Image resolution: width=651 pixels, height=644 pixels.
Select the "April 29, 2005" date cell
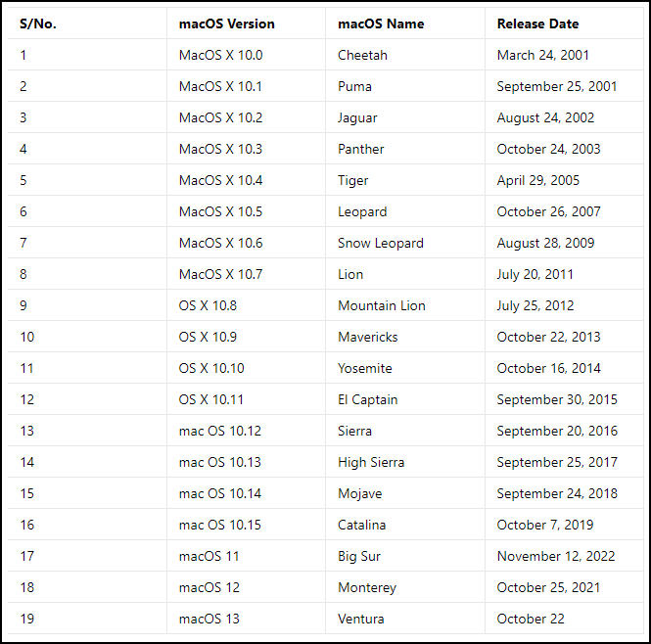(x=538, y=180)
